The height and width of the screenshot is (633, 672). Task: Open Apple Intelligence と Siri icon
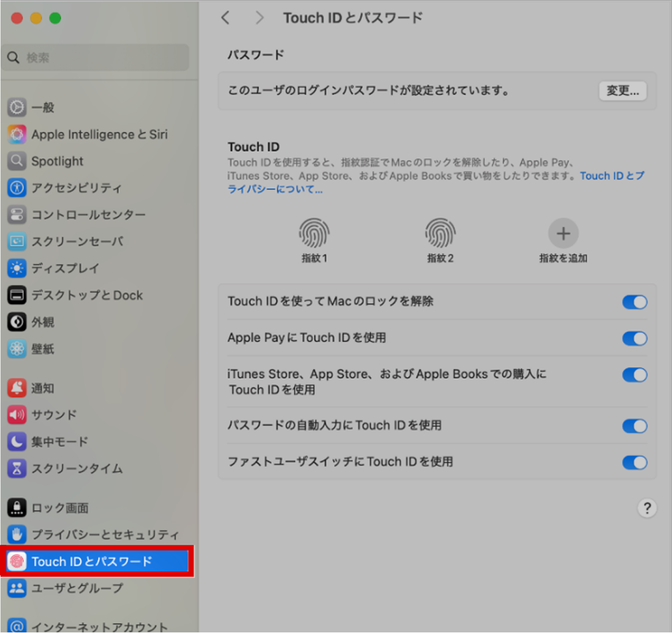[x=17, y=135]
